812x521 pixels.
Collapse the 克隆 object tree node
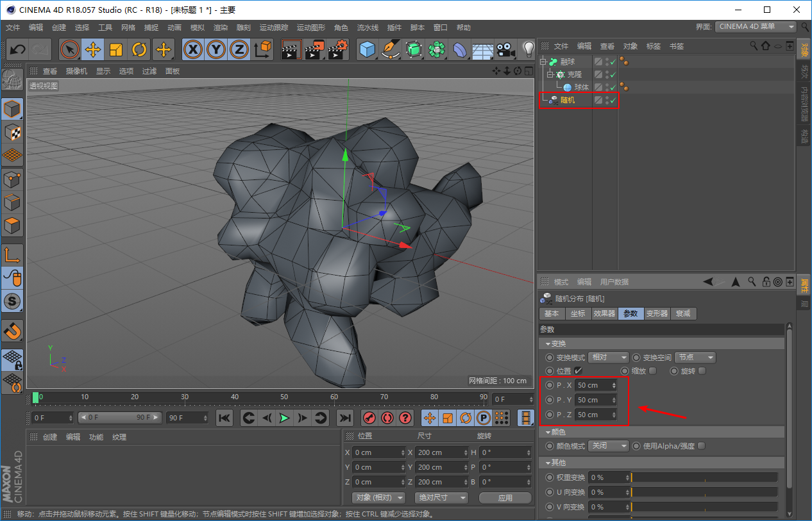coord(550,74)
